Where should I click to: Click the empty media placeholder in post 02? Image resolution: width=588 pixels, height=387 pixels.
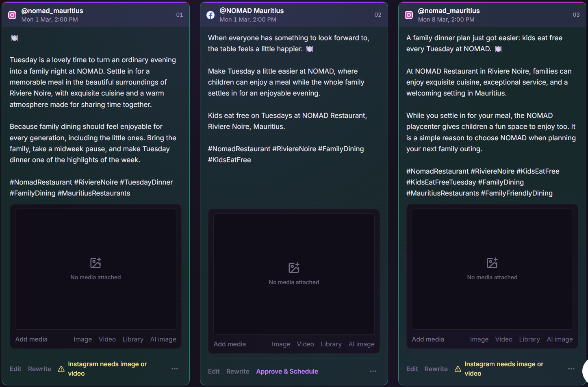tap(294, 274)
